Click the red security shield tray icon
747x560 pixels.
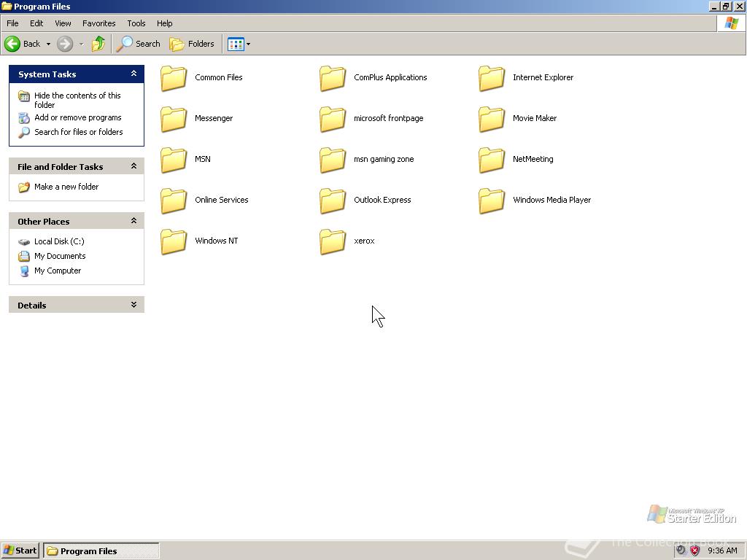[x=695, y=551]
